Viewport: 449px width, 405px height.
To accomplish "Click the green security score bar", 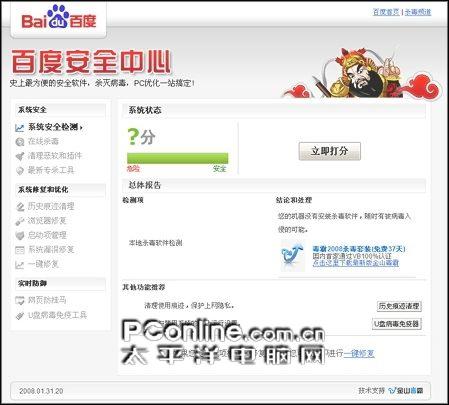I will coord(177,158).
